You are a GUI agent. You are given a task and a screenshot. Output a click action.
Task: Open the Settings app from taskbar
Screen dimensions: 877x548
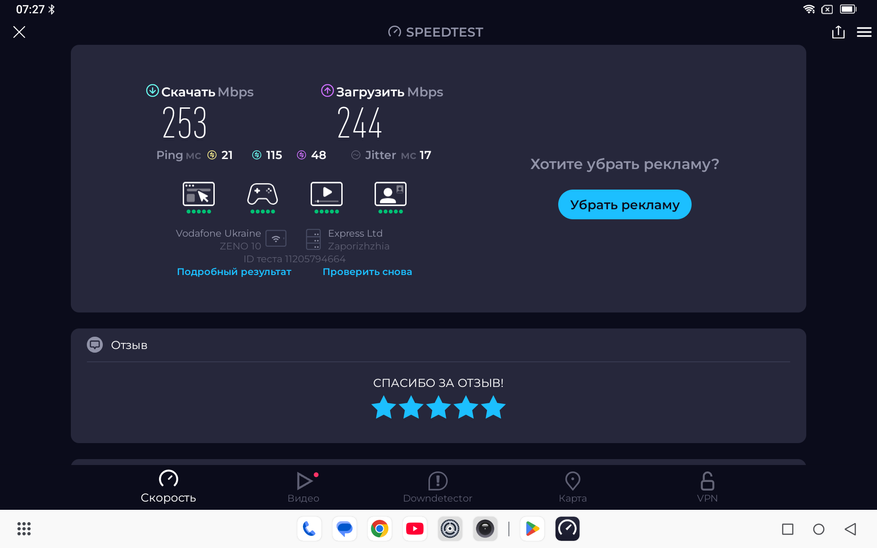click(450, 528)
